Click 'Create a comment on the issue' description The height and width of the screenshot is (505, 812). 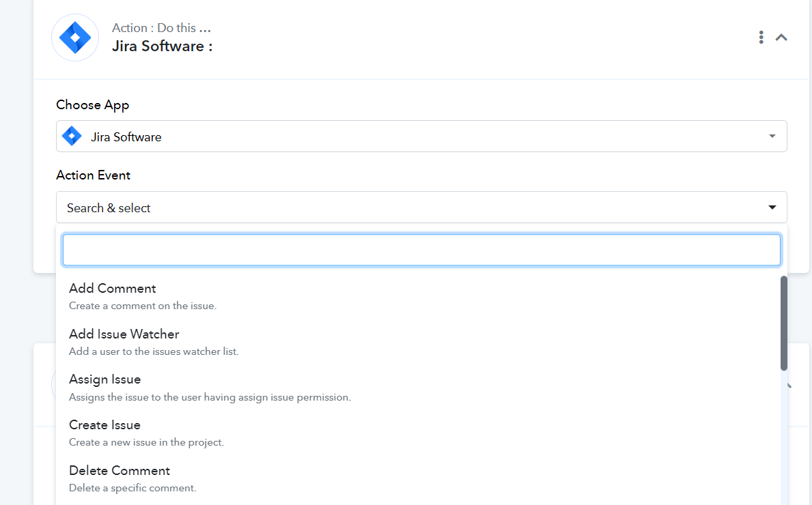point(143,306)
